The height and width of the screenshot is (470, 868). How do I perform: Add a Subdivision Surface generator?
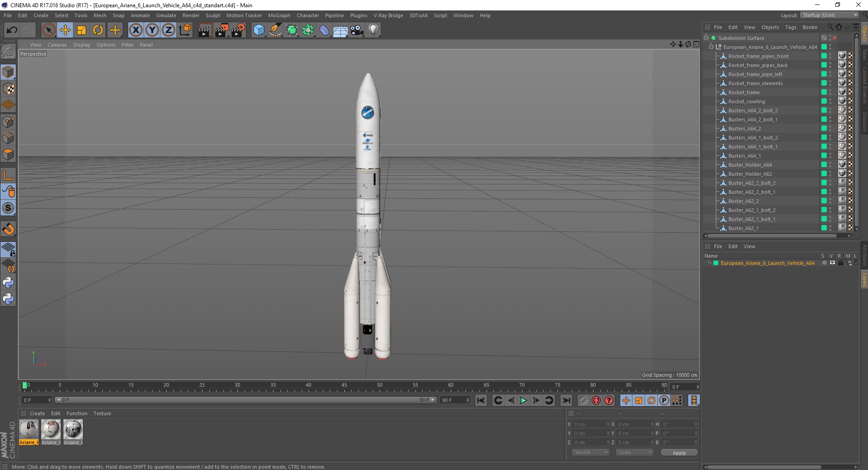[292, 30]
